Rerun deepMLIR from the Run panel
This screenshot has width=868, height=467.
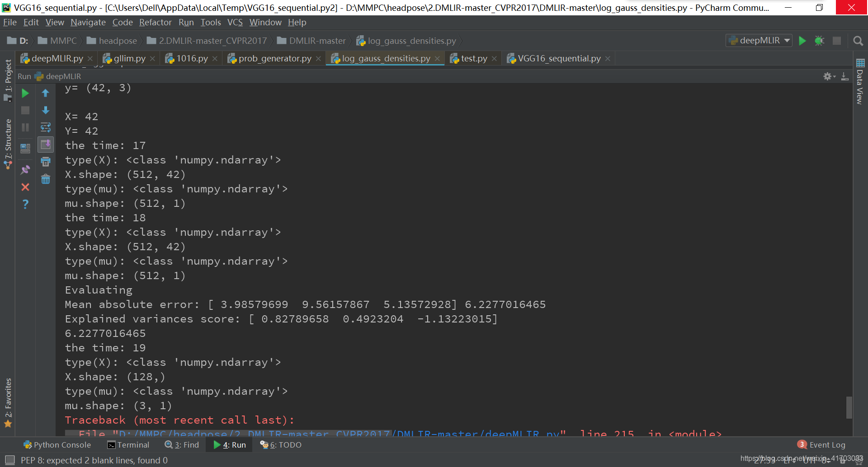coord(25,93)
